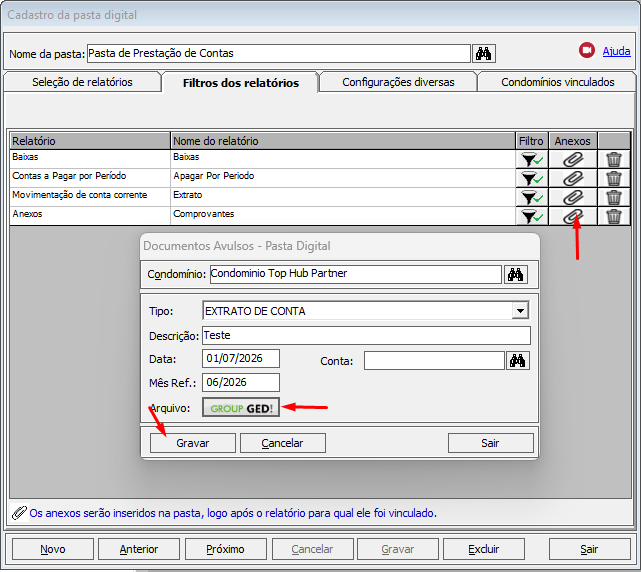
Task: Select the Apagar Por Periodo name cell
Action: tap(343, 178)
